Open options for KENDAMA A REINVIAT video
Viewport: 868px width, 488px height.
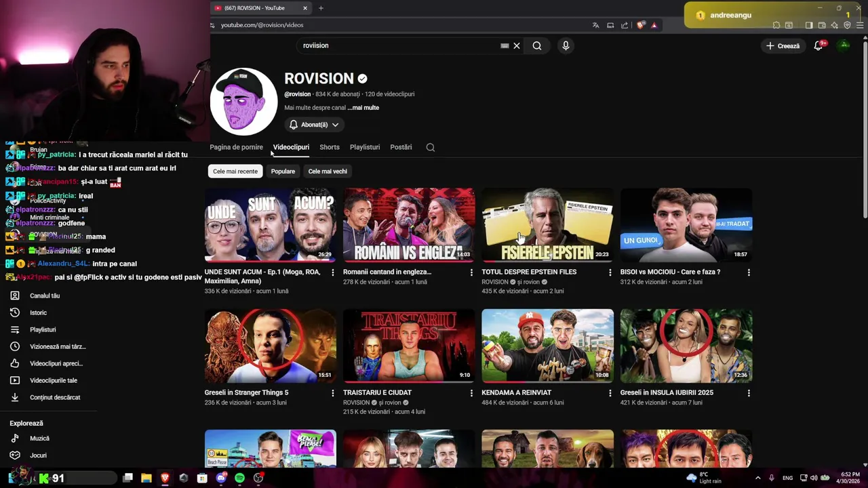[x=610, y=392]
